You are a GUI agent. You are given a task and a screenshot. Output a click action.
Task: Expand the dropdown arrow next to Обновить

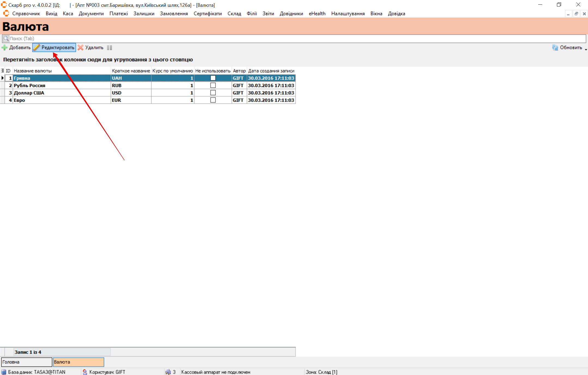pos(586,49)
